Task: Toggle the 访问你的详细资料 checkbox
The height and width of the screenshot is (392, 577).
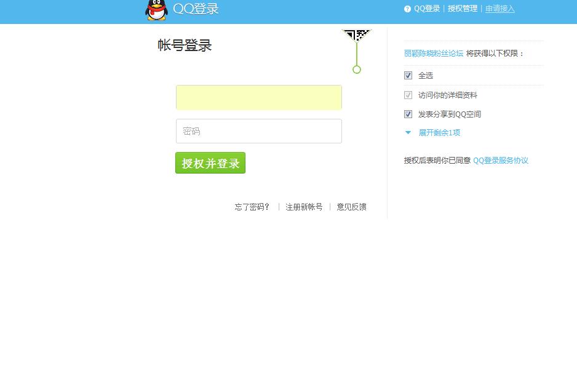Action: [x=408, y=95]
